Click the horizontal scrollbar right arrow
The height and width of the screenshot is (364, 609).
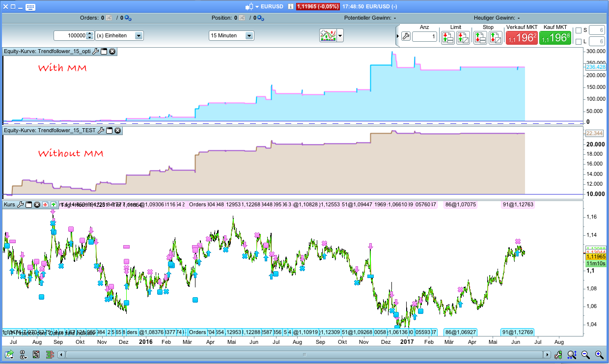point(547,354)
